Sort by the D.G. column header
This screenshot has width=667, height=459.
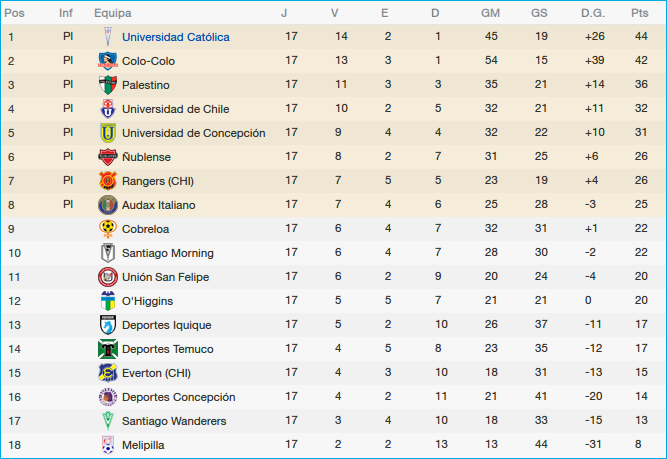click(x=593, y=13)
